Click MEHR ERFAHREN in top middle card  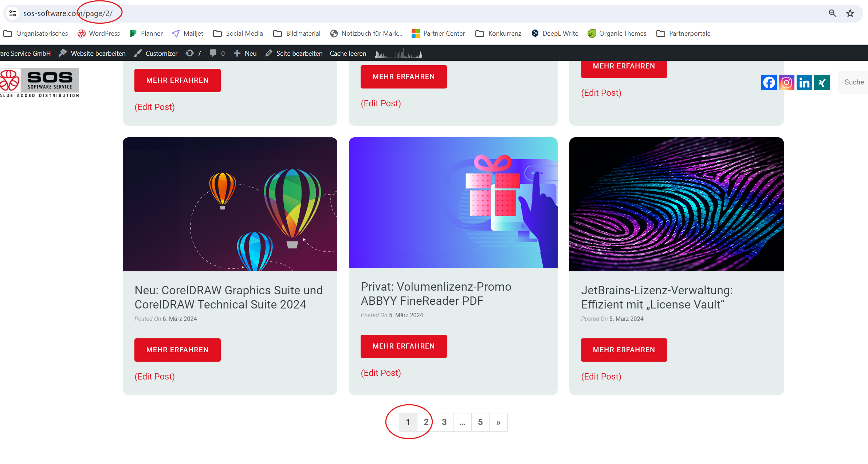(404, 77)
